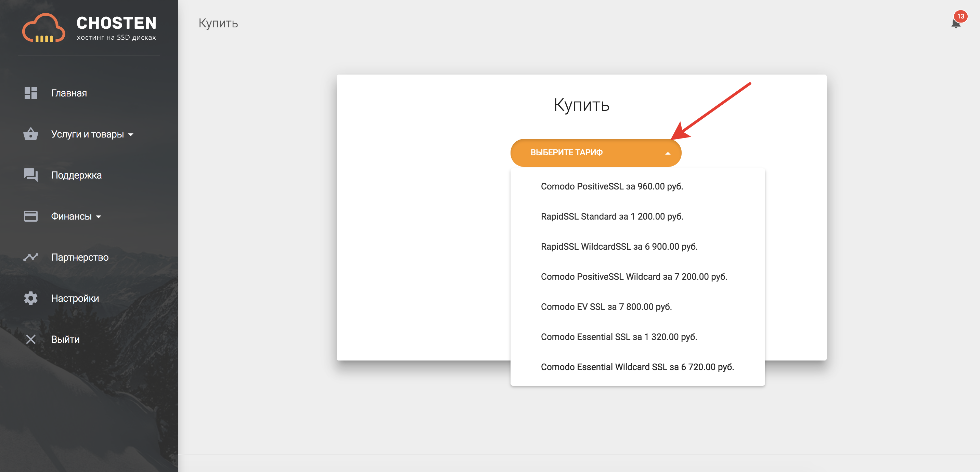Choose RapidSSL Standard за 1 200.00 руб.
The image size is (980, 472).
637,217
